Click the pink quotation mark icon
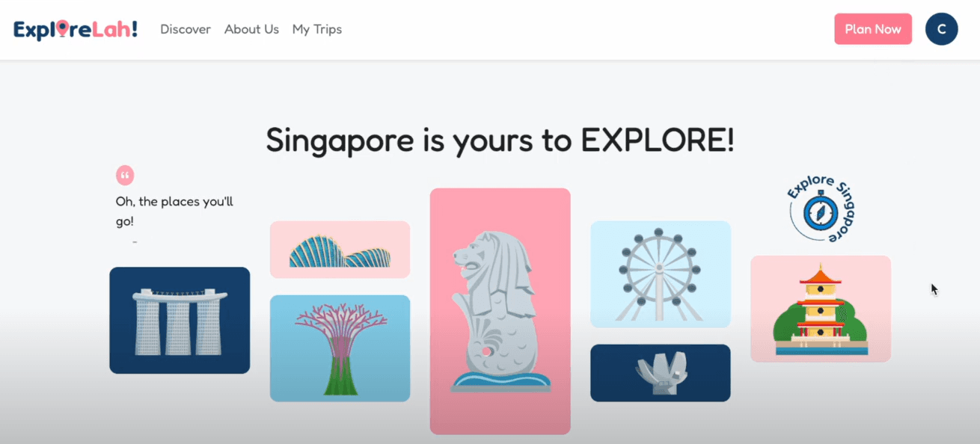 [125, 176]
